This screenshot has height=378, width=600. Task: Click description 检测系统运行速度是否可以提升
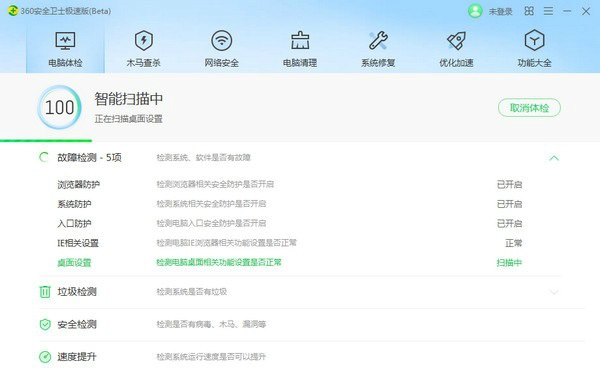tap(211, 357)
